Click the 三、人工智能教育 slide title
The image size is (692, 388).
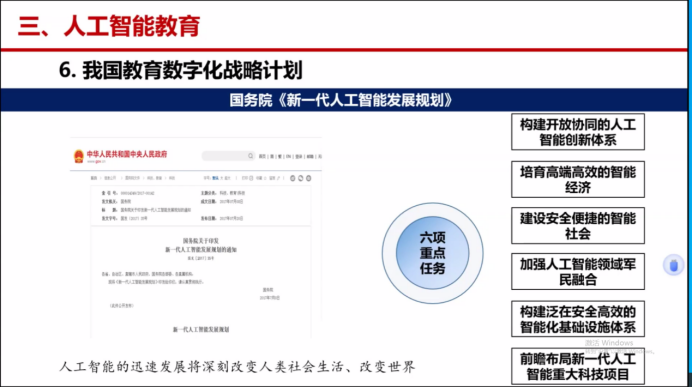pos(109,26)
